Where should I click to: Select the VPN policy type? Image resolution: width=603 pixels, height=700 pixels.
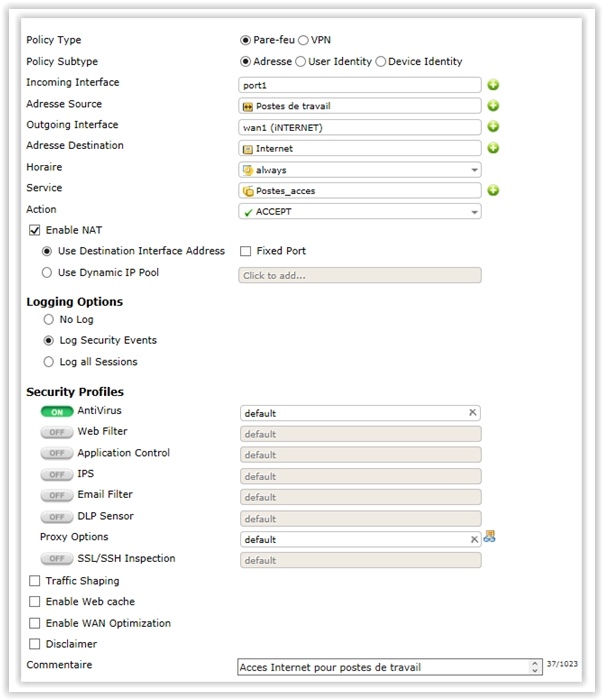pyautogui.click(x=304, y=40)
